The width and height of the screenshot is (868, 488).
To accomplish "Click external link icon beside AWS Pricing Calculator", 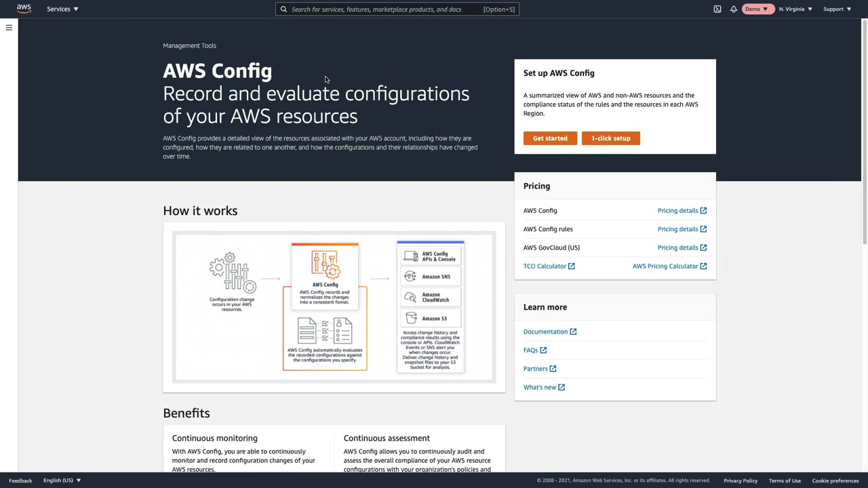I will click(x=703, y=266).
